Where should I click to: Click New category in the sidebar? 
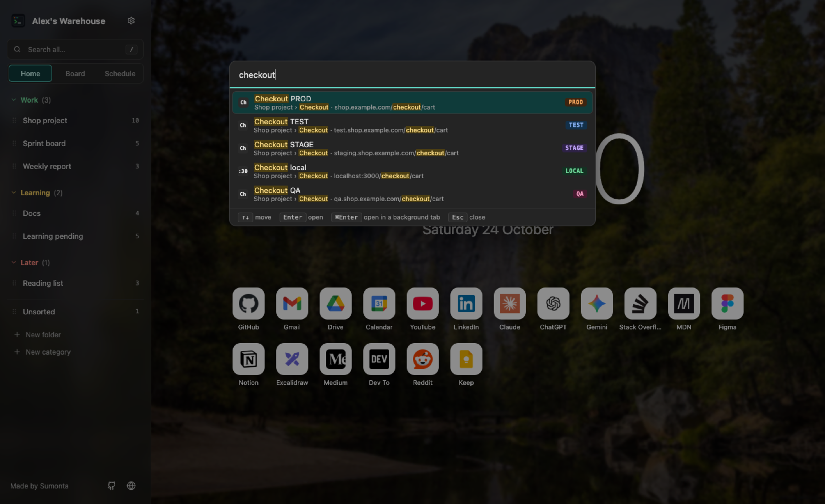coord(43,352)
